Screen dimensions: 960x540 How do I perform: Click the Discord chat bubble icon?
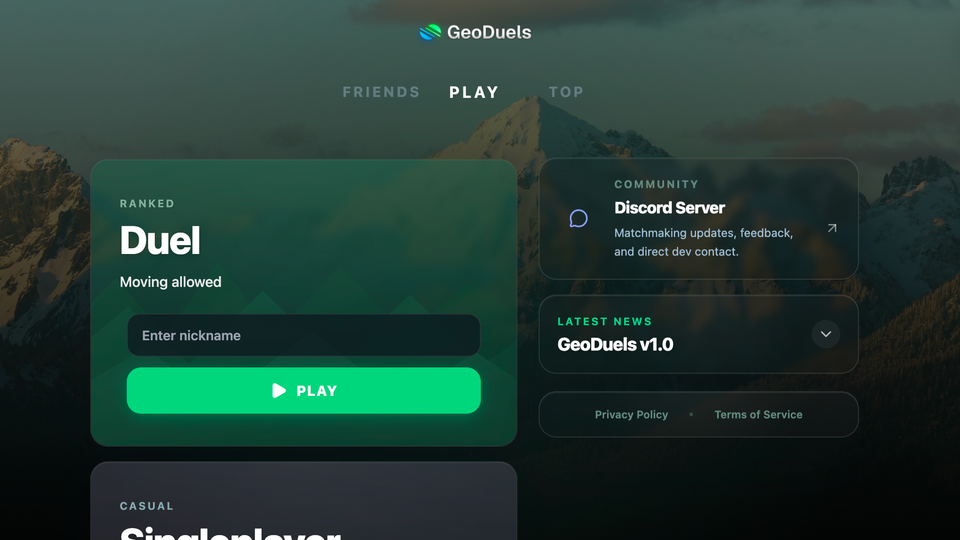coord(578,219)
